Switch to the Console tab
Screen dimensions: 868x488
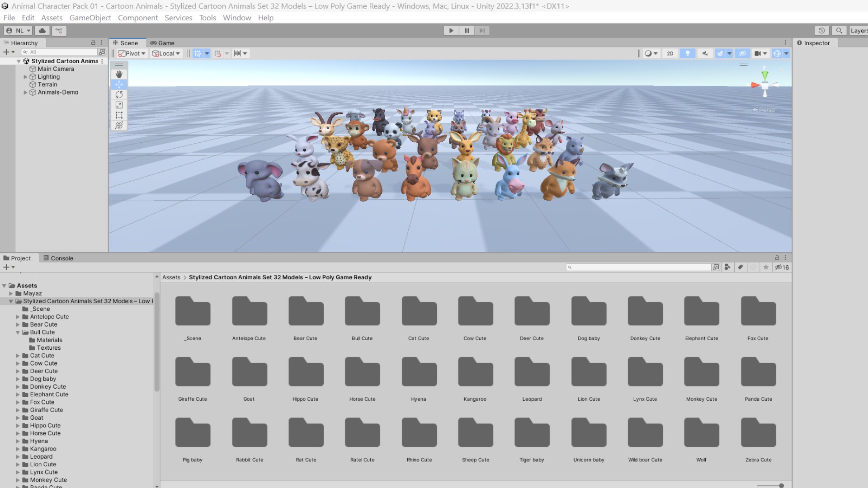pyautogui.click(x=58, y=258)
